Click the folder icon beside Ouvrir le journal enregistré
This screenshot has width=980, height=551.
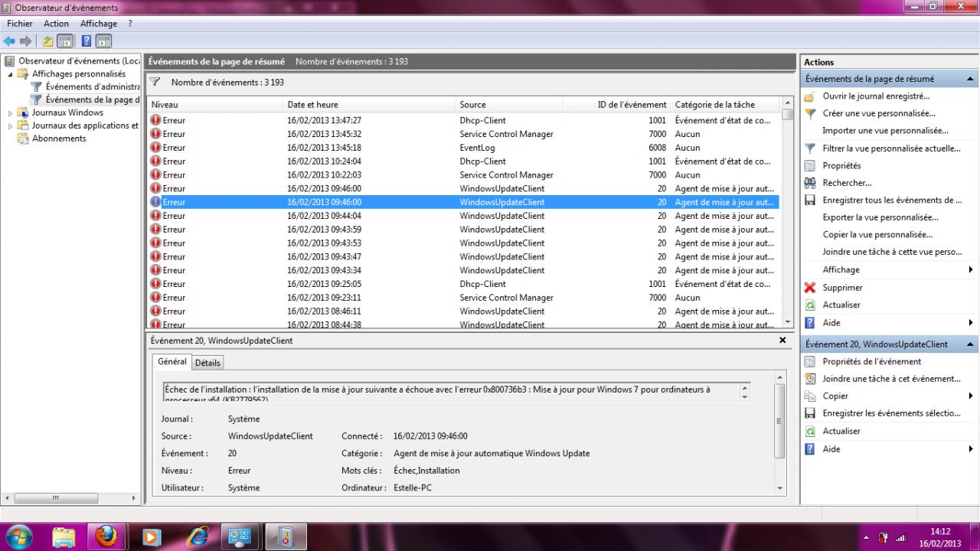809,96
